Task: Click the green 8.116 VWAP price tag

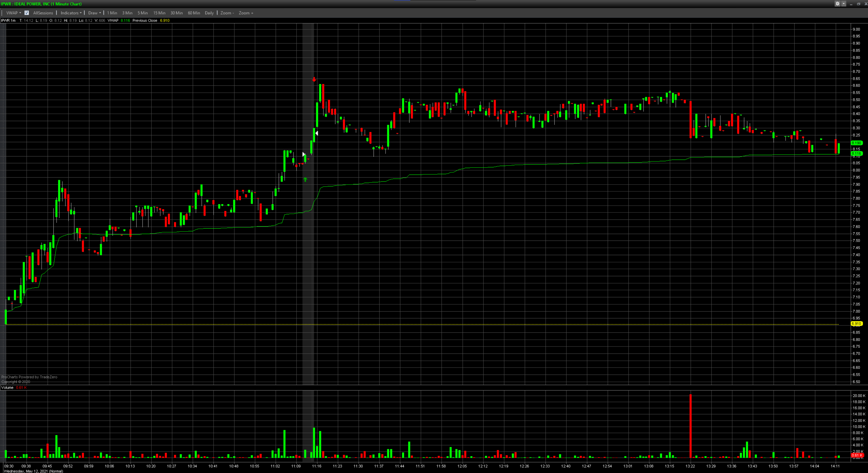Action: 856,154
